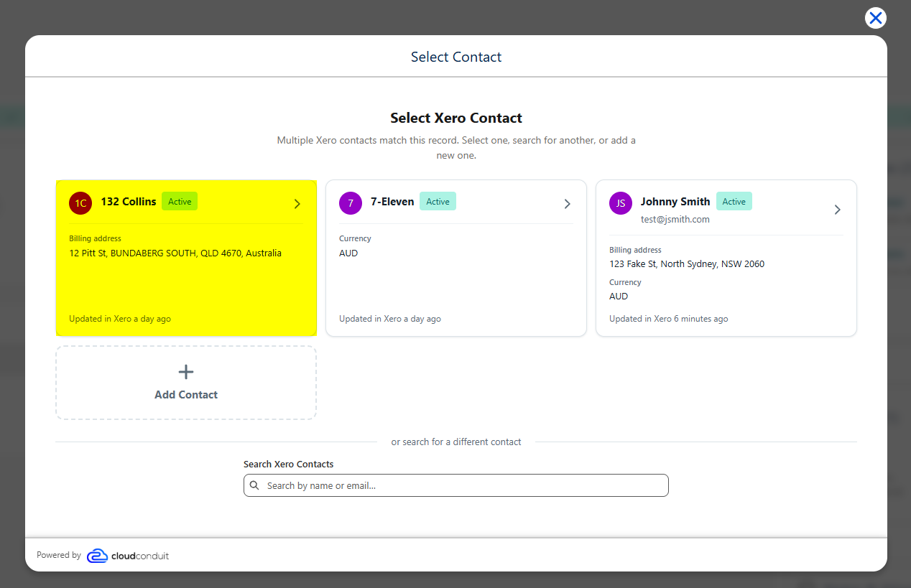
Task: Click the Add Contact label
Action: pos(186,395)
